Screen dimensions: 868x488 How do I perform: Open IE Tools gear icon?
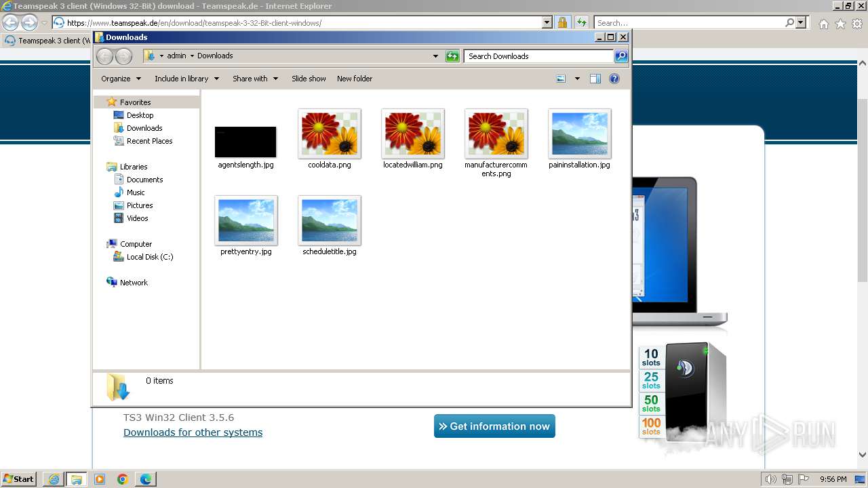(857, 24)
